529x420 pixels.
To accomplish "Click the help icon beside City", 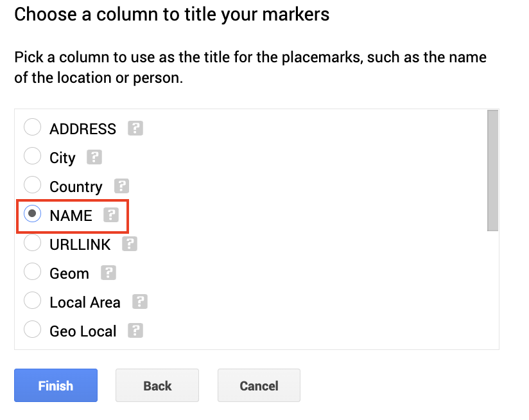I will click(94, 157).
